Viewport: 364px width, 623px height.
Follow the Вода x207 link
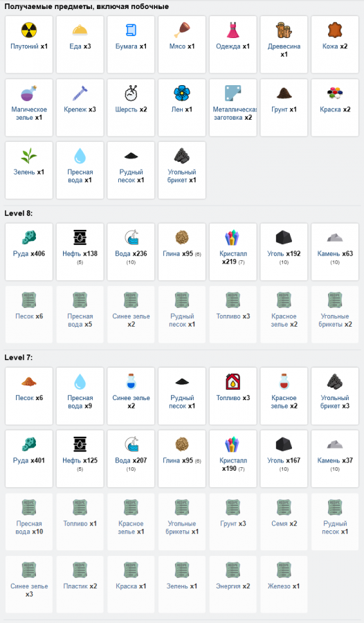point(131,460)
